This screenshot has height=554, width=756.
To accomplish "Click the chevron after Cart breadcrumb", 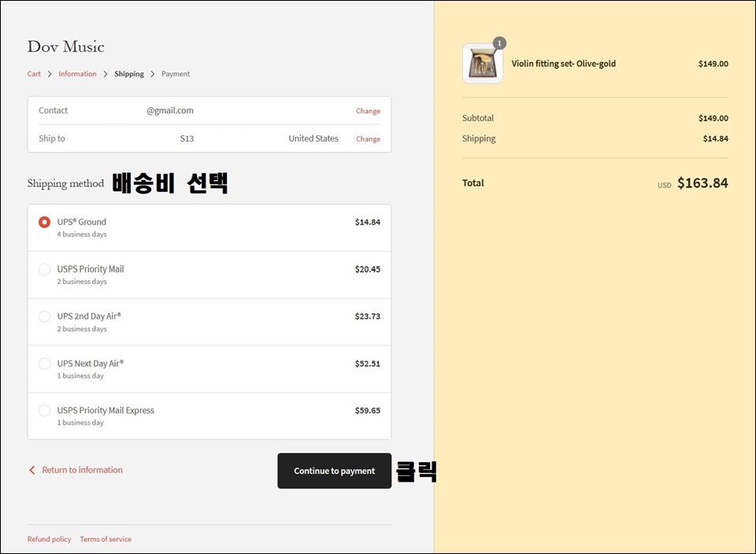I will click(x=50, y=74).
